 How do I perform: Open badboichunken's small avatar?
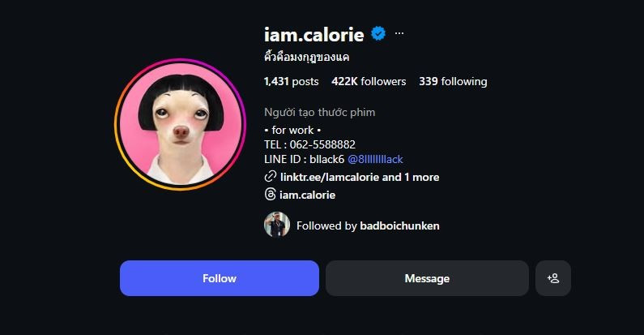[x=277, y=225]
